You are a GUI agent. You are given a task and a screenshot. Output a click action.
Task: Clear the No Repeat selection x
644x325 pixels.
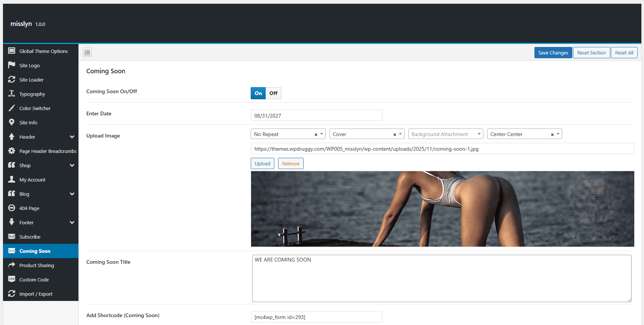click(316, 135)
